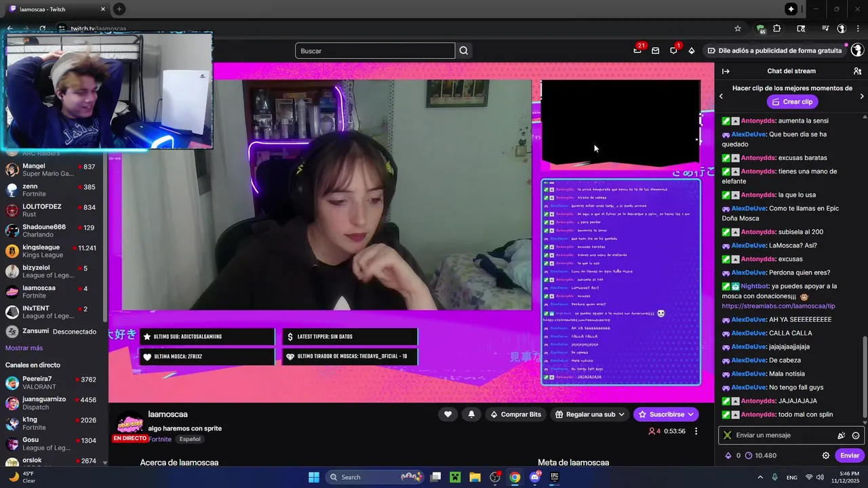Collapse the chat panel arrow icon
This screenshot has height=488, width=868.
click(726, 71)
